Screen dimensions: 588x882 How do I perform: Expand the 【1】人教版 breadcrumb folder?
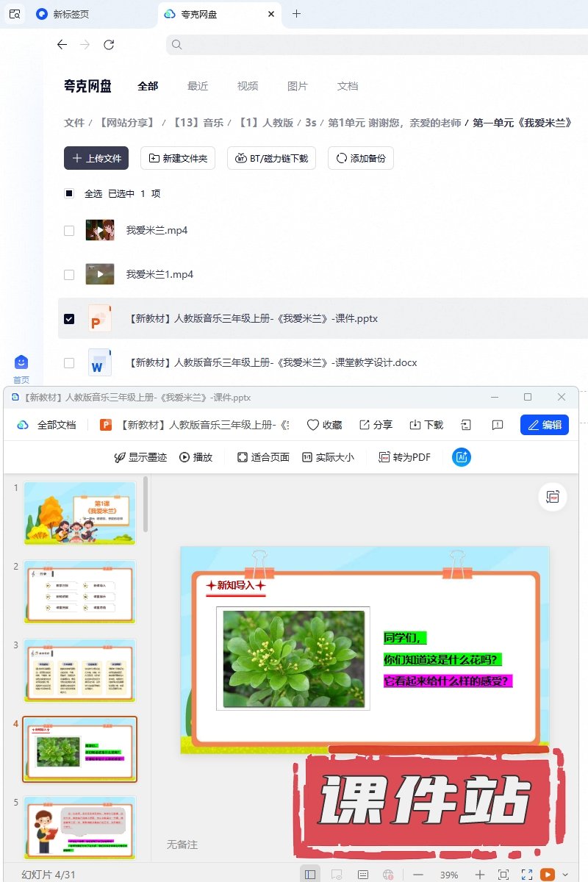click(x=266, y=123)
